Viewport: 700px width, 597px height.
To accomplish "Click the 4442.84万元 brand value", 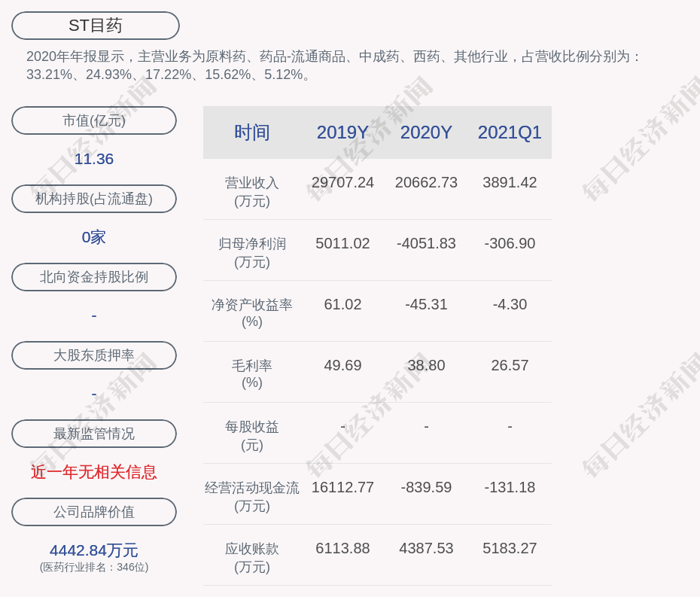I will 94,550.
